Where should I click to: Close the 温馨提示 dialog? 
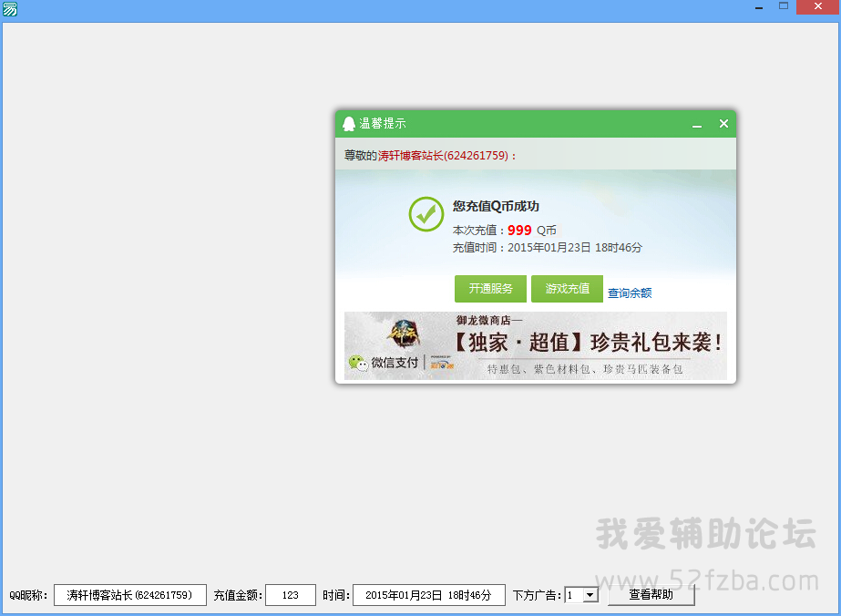(723, 124)
